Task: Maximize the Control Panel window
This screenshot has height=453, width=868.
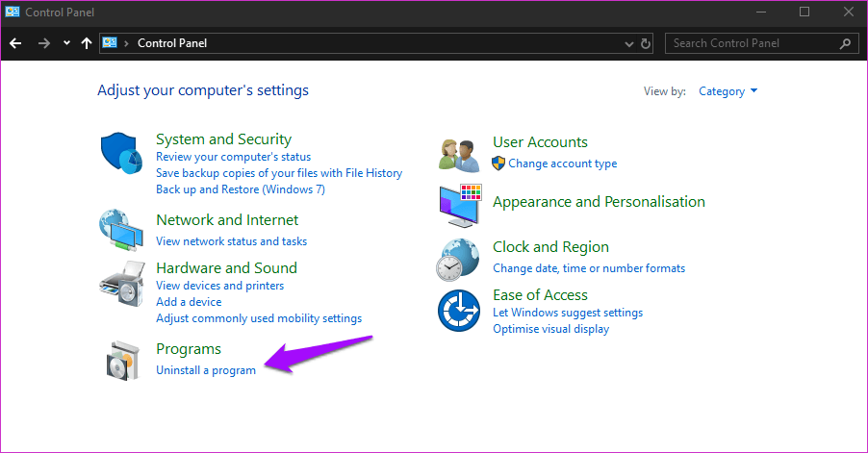Action: point(804,12)
